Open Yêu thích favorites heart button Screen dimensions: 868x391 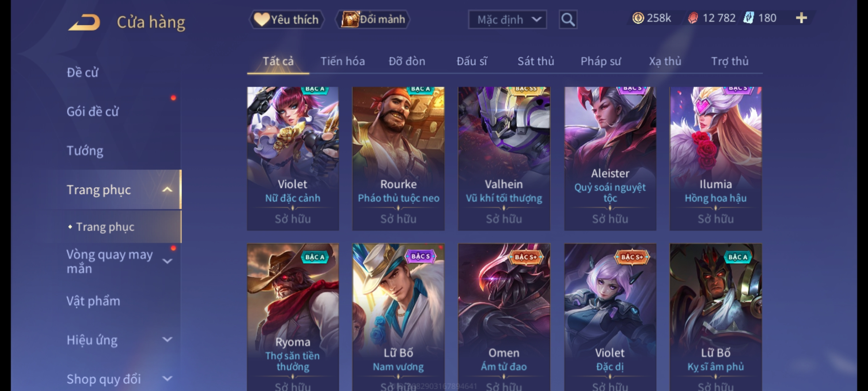286,20
